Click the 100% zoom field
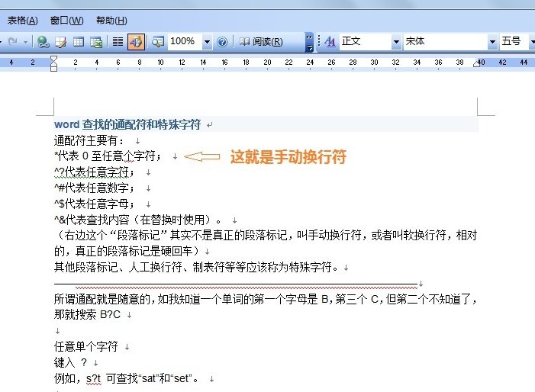 pos(184,41)
